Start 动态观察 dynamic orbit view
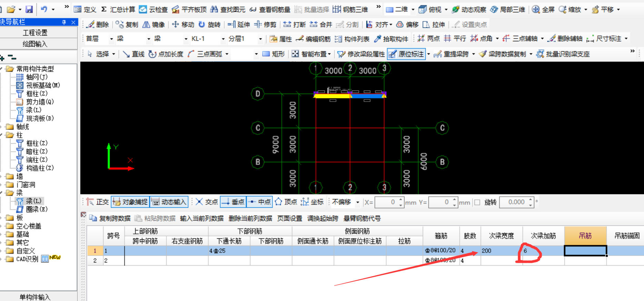The width and height of the screenshot is (644, 301). point(469,9)
